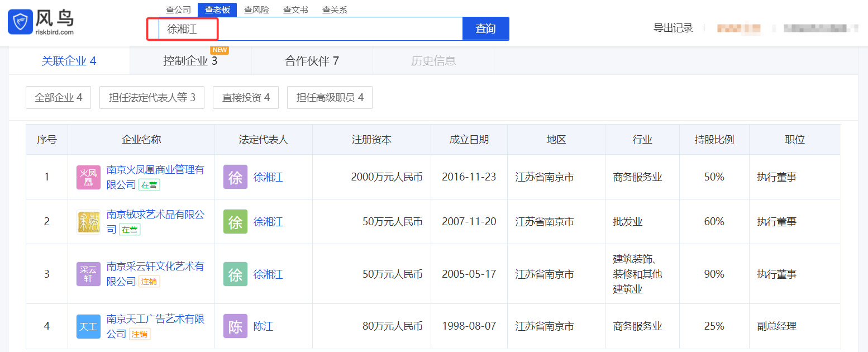Click the purple 陈 avatar for 陈江
The image size is (868, 352).
click(235, 326)
